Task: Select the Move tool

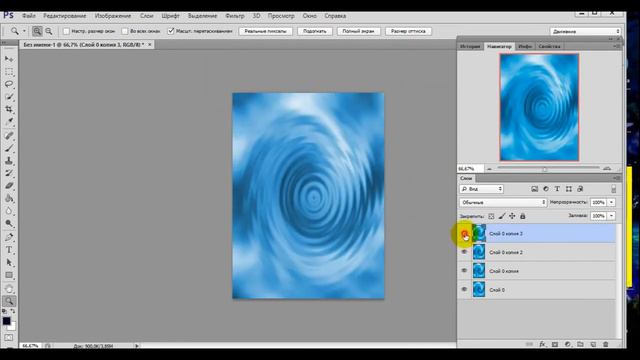Action: click(x=9, y=59)
